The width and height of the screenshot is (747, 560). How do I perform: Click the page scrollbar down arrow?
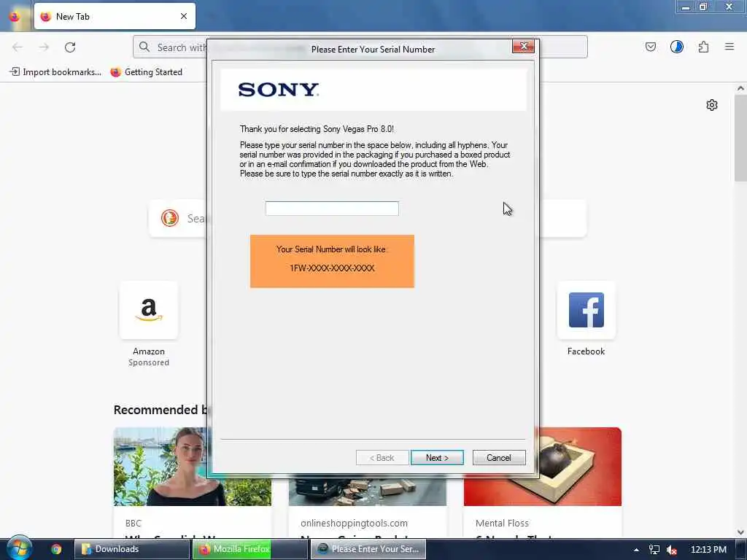[740, 532]
